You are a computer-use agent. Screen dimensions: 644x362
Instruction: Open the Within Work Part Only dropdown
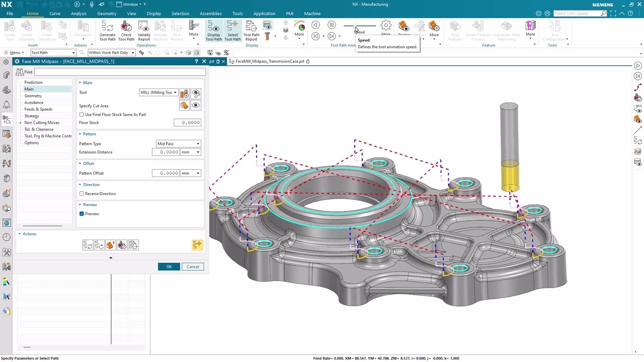pyautogui.click(x=111, y=53)
